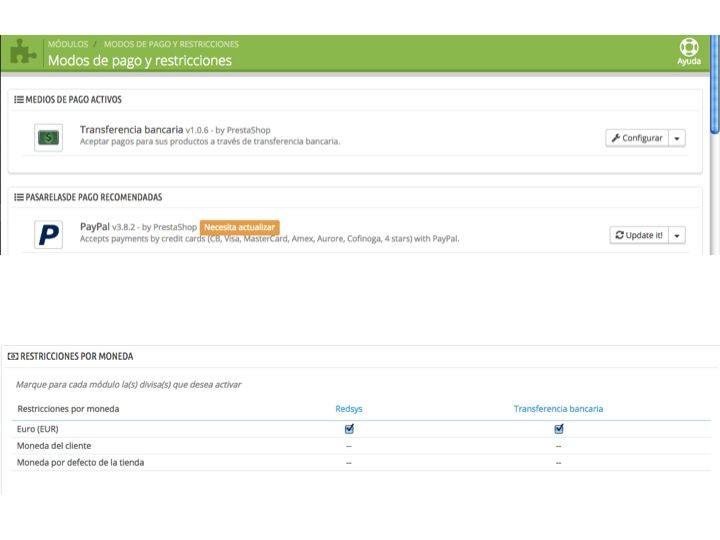
Task: Open the Transferencia bancaria column link
Action: 558,409
